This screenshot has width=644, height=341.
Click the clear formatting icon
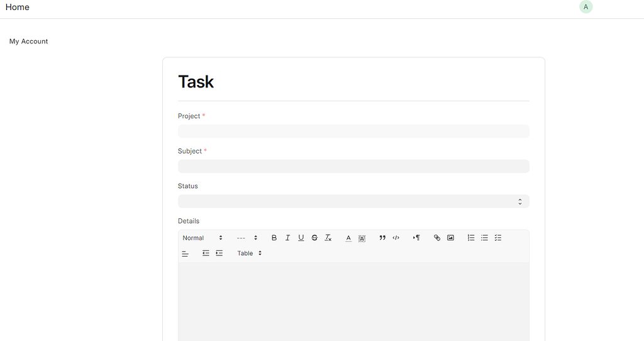328,238
